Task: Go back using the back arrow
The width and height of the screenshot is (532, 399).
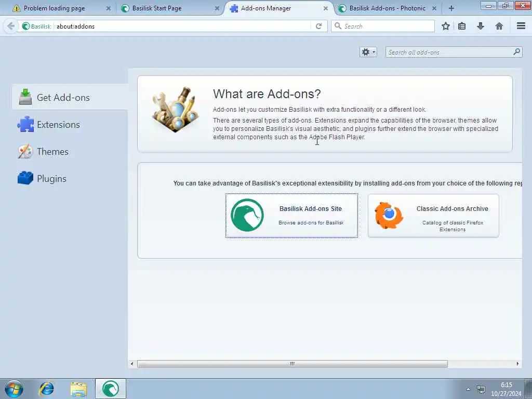Action: click(x=11, y=26)
